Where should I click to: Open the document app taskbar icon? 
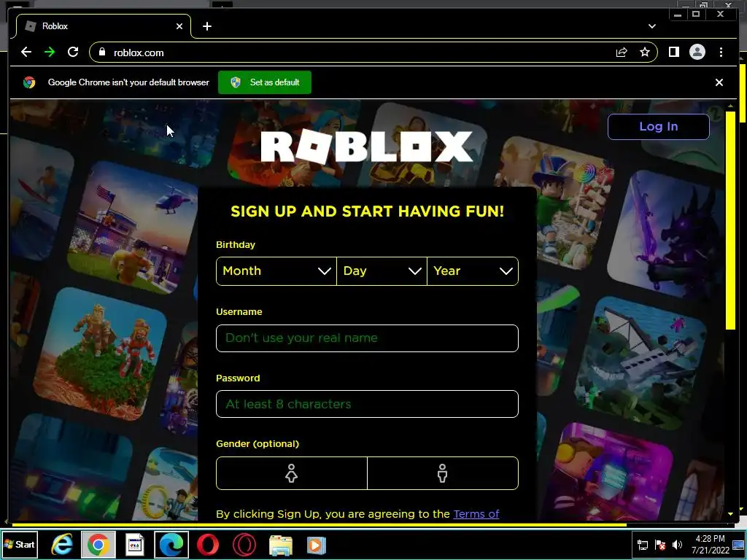coord(135,545)
